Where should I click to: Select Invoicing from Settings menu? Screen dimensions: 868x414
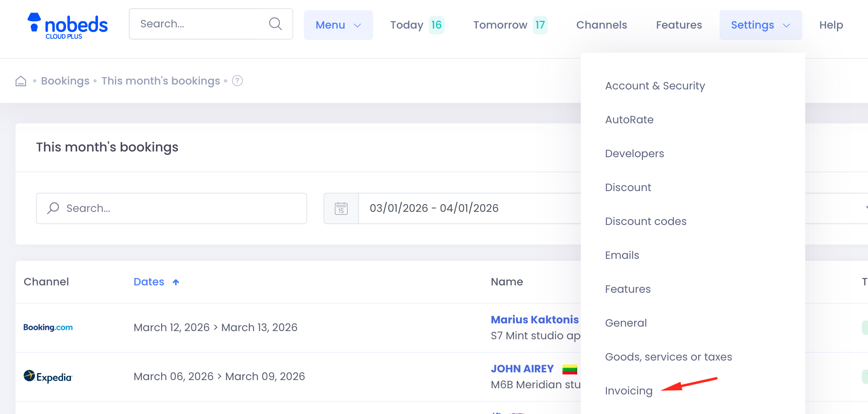(629, 391)
